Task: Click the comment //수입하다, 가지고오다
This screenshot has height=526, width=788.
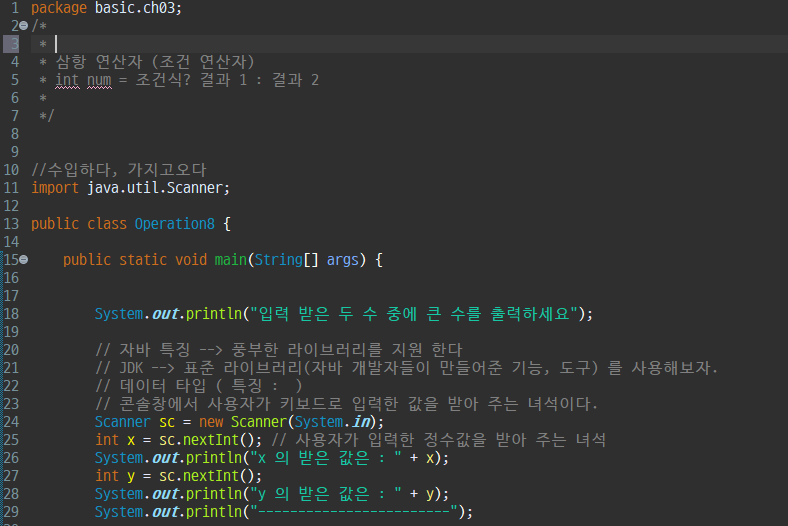Action: pyautogui.click(x=119, y=170)
